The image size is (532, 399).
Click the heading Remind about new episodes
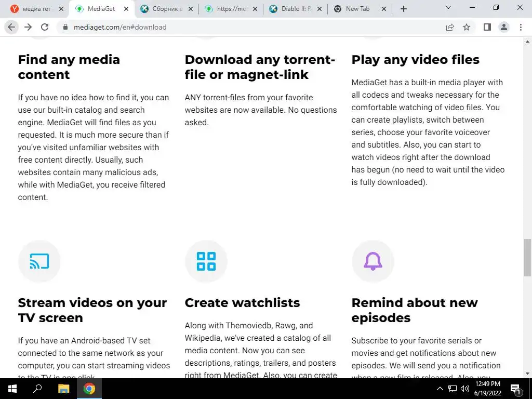(x=415, y=310)
